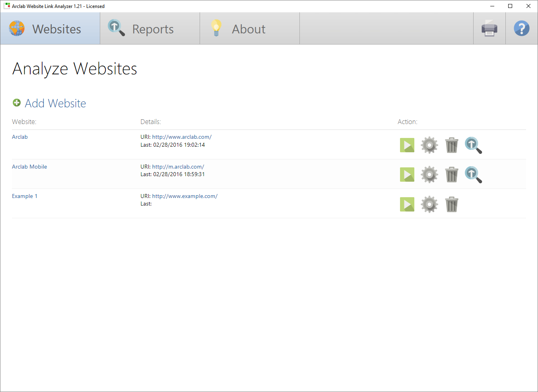The image size is (538, 392).
Task: Open the Arclab website name link
Action: pyautogui.click(x=20, y=137)
